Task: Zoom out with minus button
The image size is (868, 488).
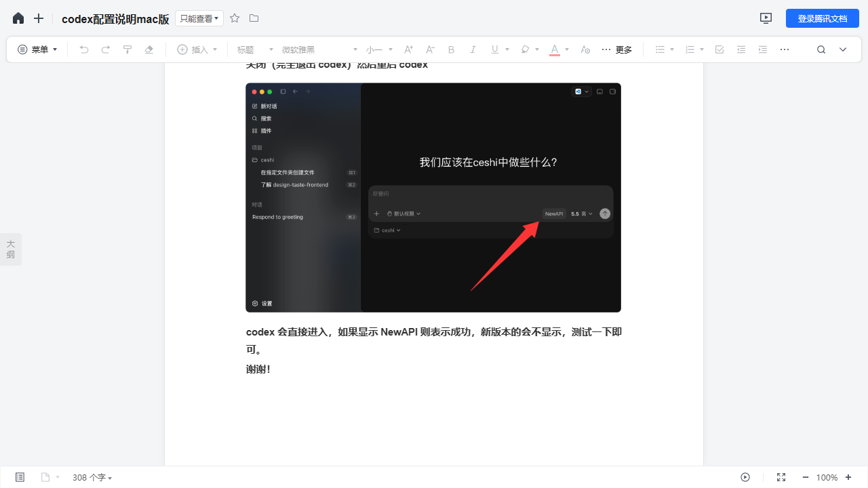Action: coord(806,477)
